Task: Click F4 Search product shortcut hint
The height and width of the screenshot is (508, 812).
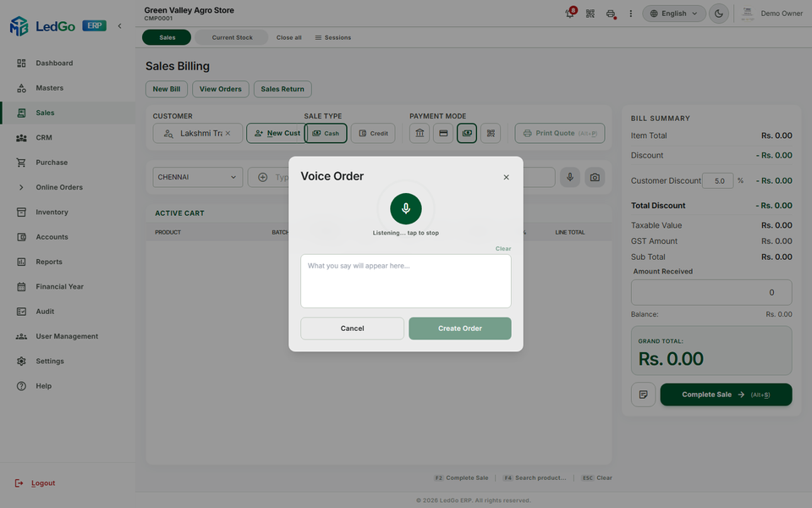Action: [x=535, y=478]
